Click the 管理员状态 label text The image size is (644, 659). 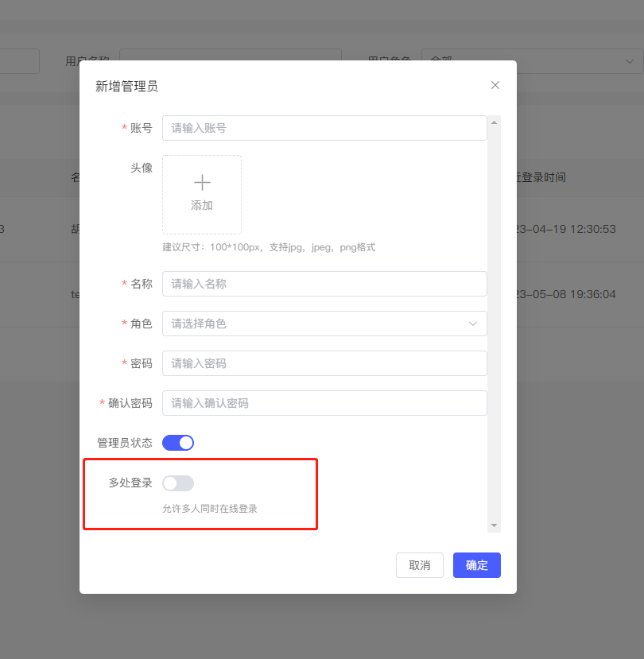125,443
